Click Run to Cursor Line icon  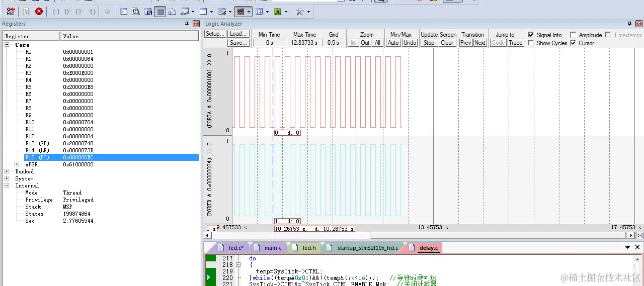(x=92, y=12)
